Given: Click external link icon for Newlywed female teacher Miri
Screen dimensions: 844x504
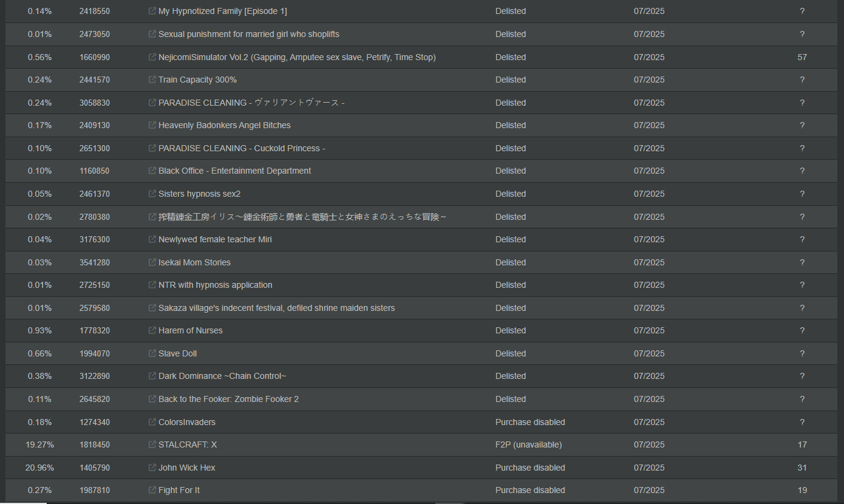Looking at the screenshot, I should 152,239.
